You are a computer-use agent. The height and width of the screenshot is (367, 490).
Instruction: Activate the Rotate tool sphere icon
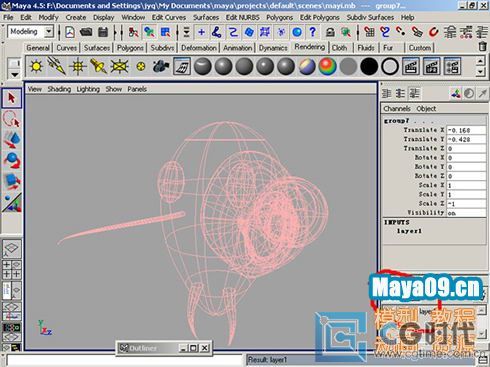coord(12,160)
